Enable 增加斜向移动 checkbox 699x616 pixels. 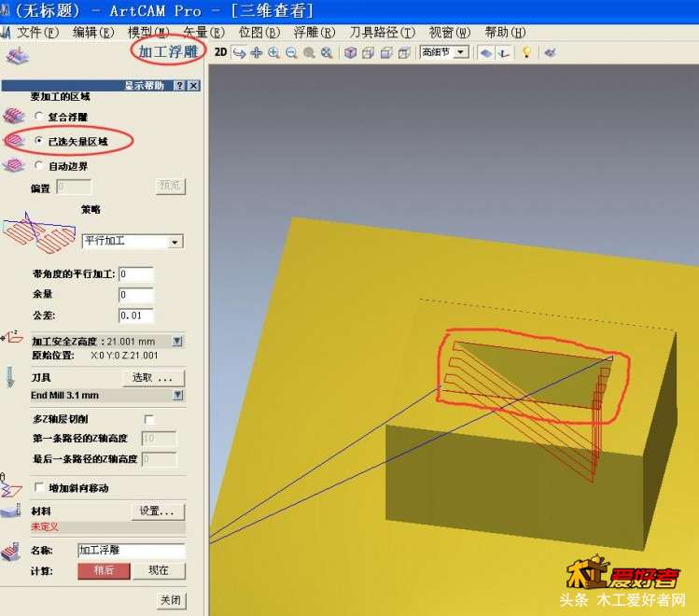39,487
